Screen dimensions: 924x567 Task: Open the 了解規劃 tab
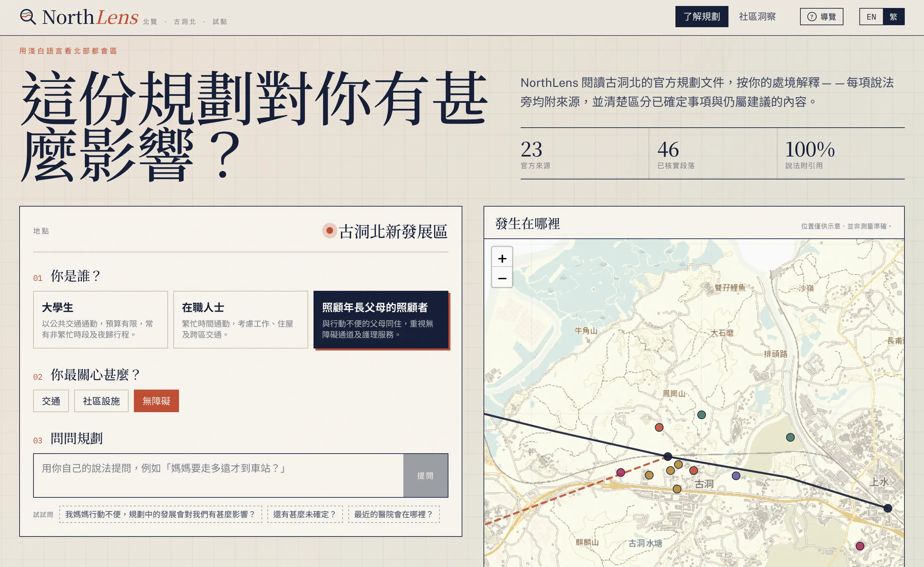tap(702, 17)
